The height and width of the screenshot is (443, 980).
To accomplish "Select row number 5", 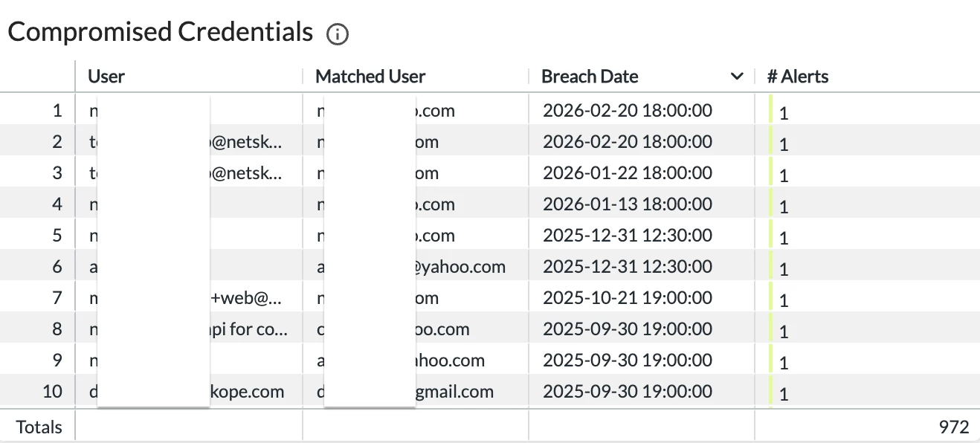I will (x=57, y=236).
